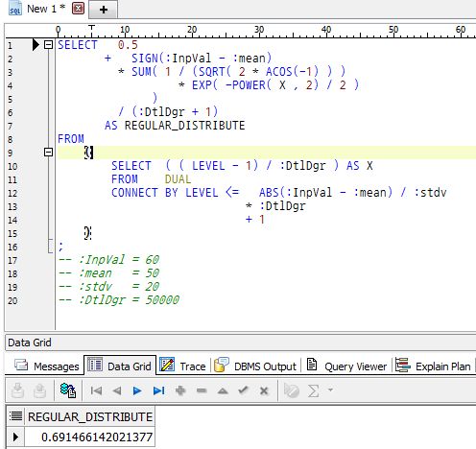Click the DBMS Output tab icon
The width and height of the screenshot is (476, 449).
click(222, 365)
